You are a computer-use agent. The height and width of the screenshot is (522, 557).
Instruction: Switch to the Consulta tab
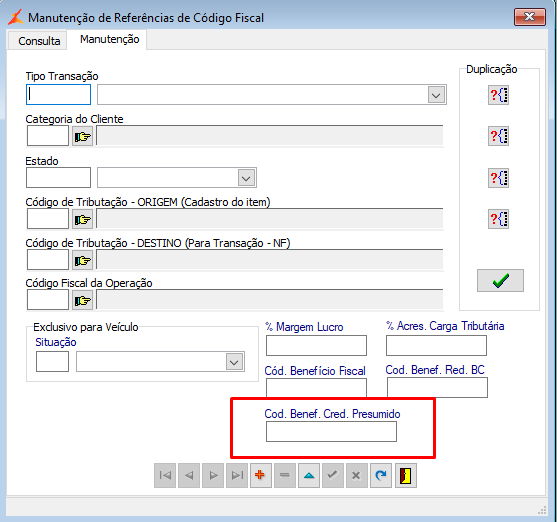[39, 41]
